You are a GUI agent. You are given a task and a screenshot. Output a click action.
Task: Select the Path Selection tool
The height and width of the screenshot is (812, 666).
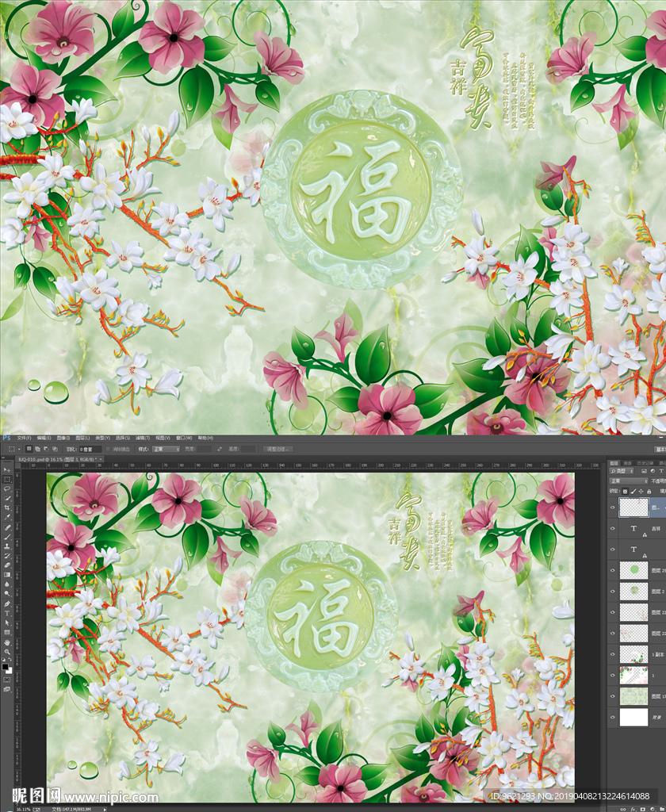(6, 623)
